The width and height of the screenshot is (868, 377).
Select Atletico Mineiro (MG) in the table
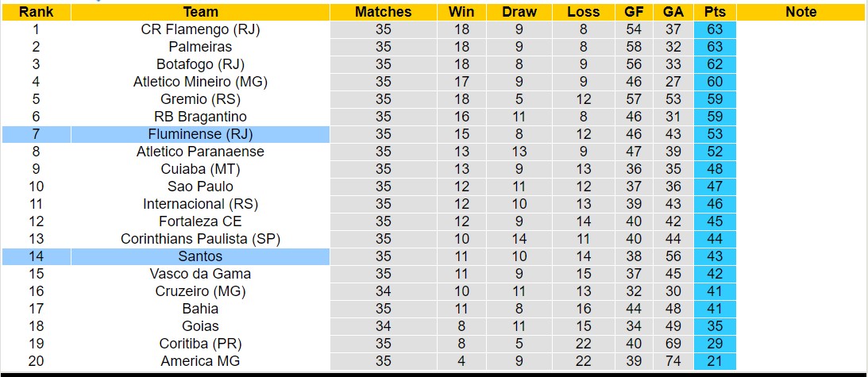(200, 82)
